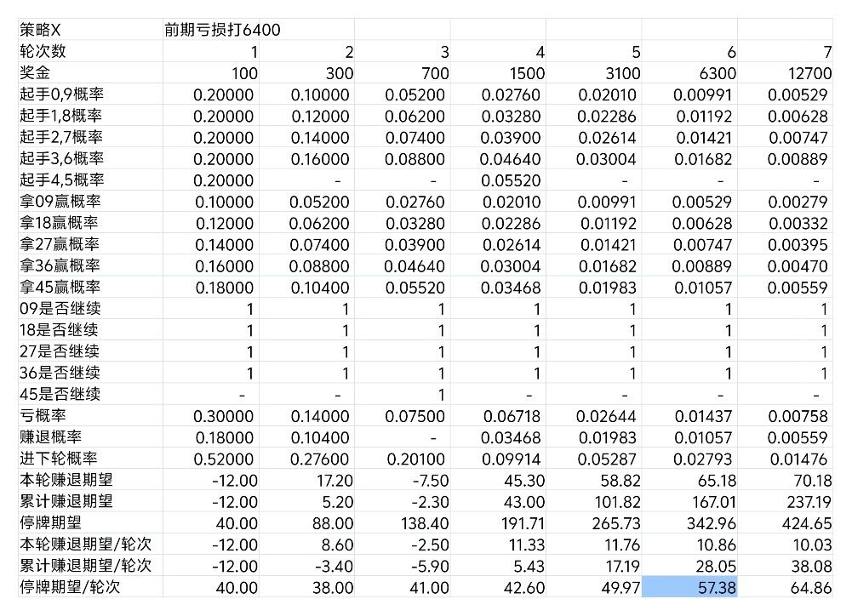Viewport: 852px width, 616px height.
Task: Click the row label 累计赚退期望
Action: point(66,501)
